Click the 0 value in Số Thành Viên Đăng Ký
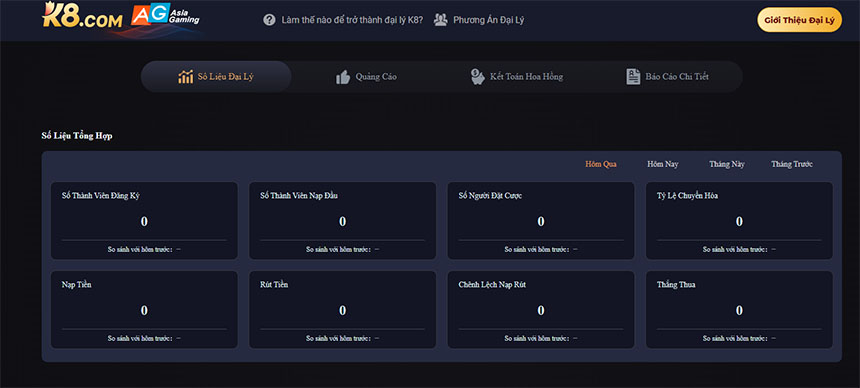The width and height of the screenshot is (860, 388). tap(144, 222)
